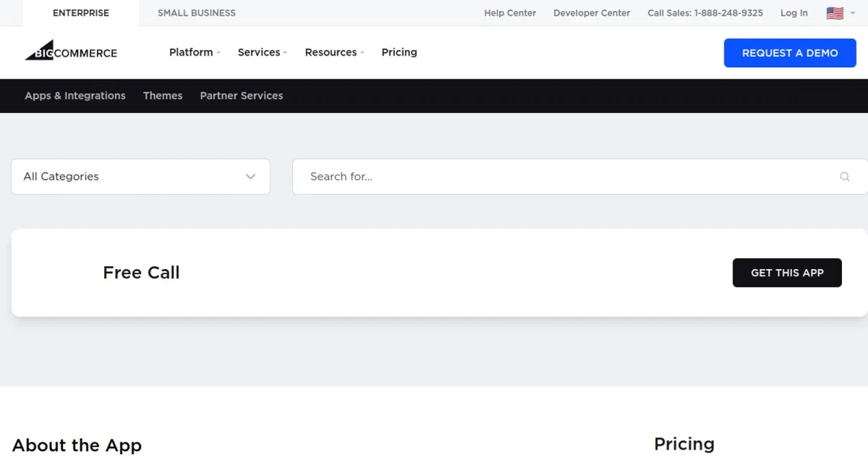
Task: Click the US flag language icon
Action: [x=835, y=13]
